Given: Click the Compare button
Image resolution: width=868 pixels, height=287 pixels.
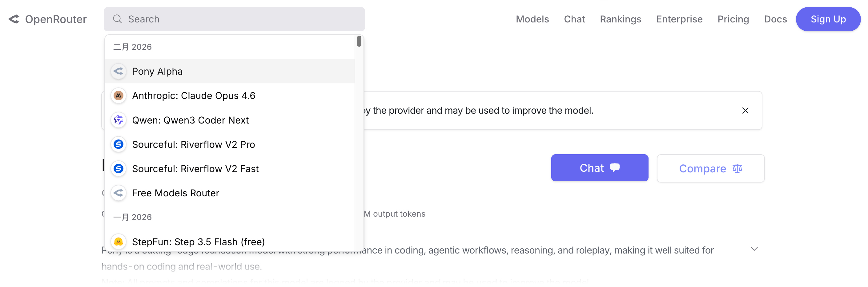Looking at the screenshot, I should (x=710, y=168).
